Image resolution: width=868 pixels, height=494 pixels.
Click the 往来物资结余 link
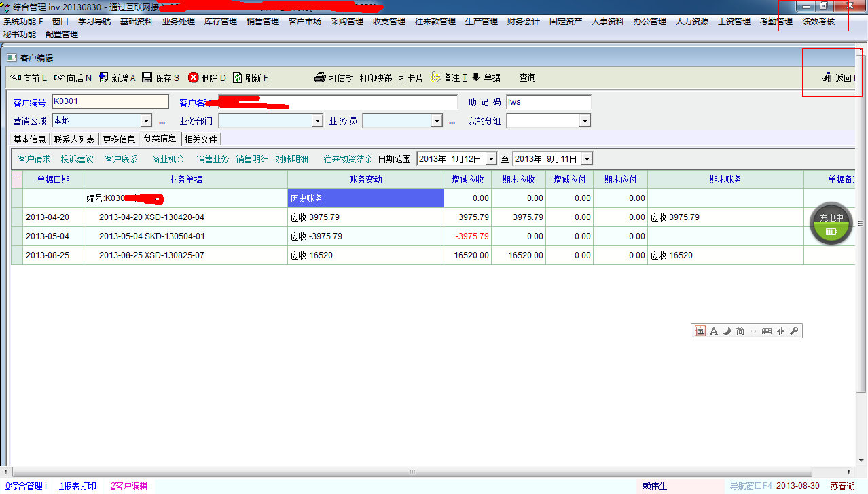[348, 159]
